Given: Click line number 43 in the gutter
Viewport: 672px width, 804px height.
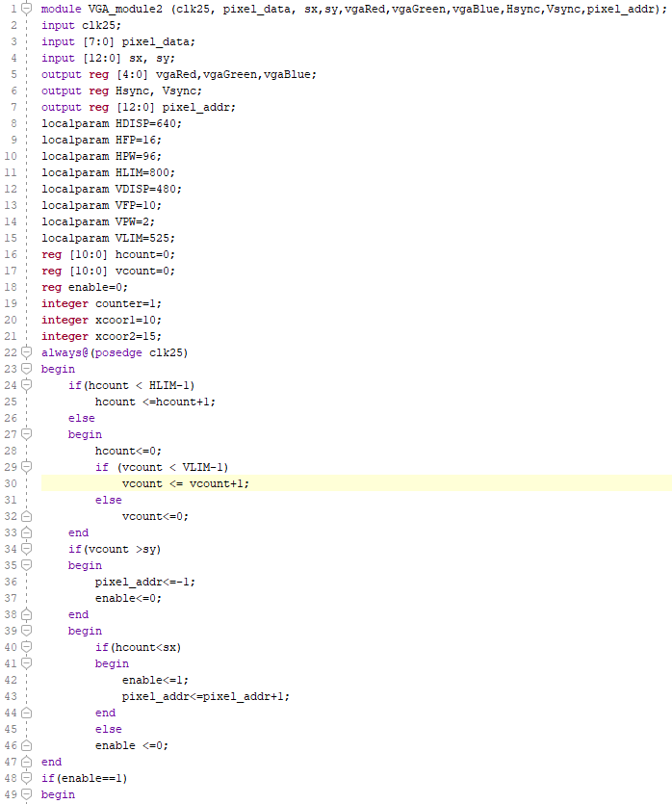Looking at the screenshot, I should pos(11,696).
